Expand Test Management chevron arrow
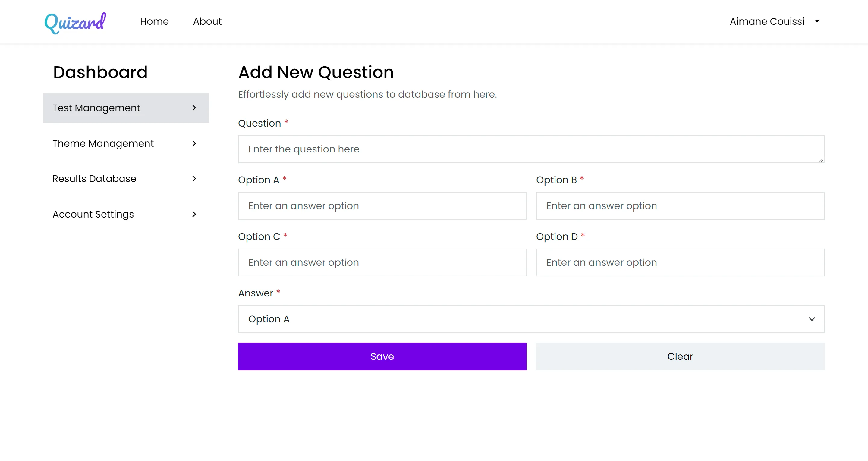The image size is (868, 461). coord(194,108)
